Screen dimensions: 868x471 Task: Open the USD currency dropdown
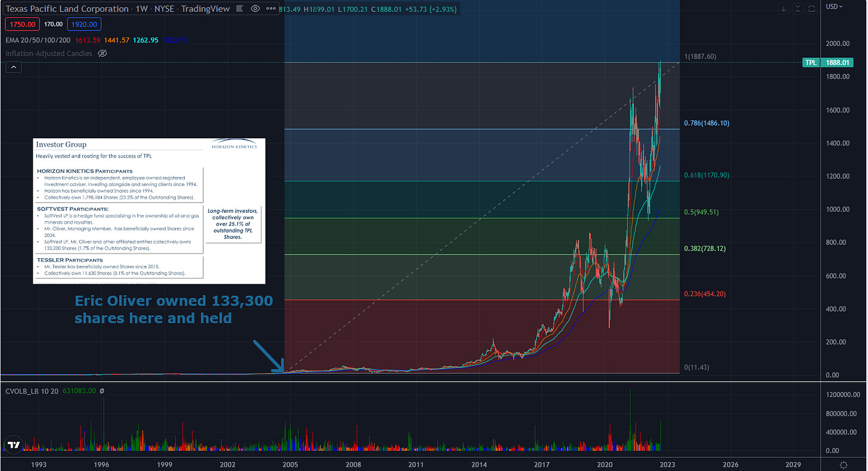pos(833,7)
